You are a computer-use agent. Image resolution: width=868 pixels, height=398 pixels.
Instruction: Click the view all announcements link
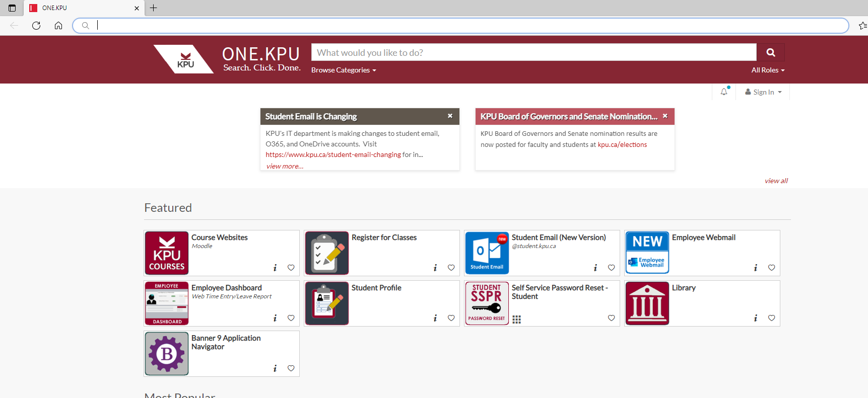[776, 181]
